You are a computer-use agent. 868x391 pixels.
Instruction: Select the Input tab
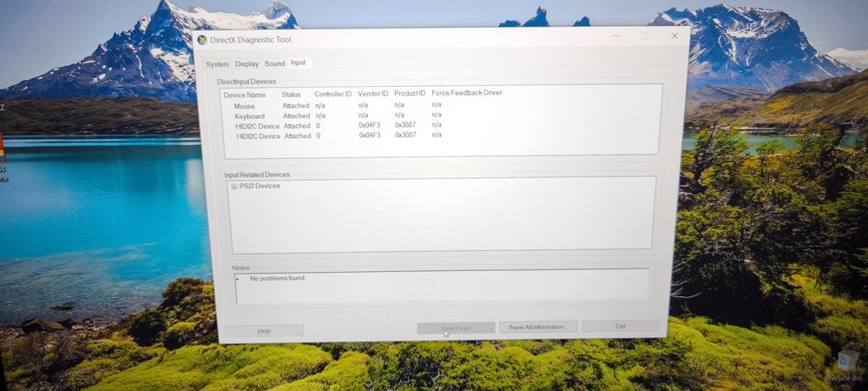tap(299, 63)
